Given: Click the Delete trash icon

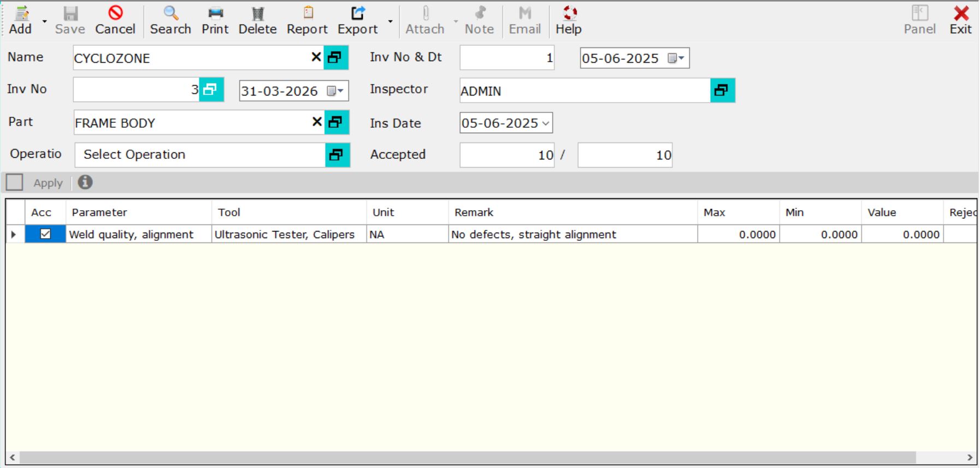Looking at the screenshot, I should click(257, 14).
